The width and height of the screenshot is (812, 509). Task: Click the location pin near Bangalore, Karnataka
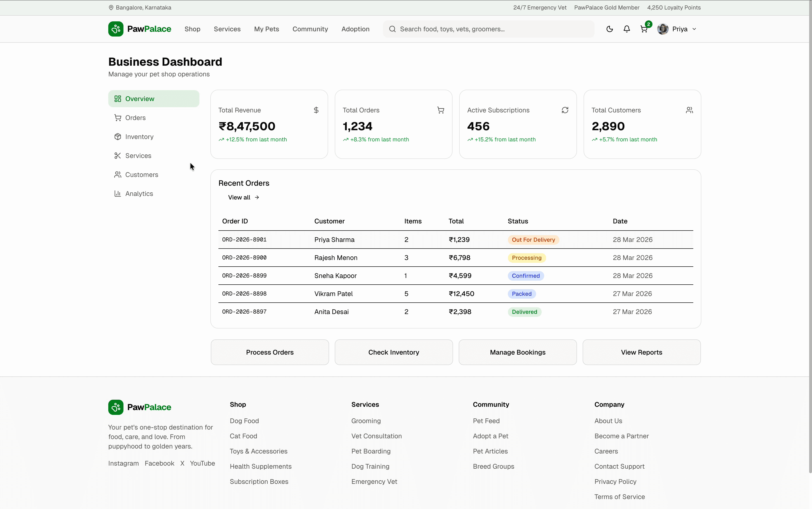pos(111,7)
